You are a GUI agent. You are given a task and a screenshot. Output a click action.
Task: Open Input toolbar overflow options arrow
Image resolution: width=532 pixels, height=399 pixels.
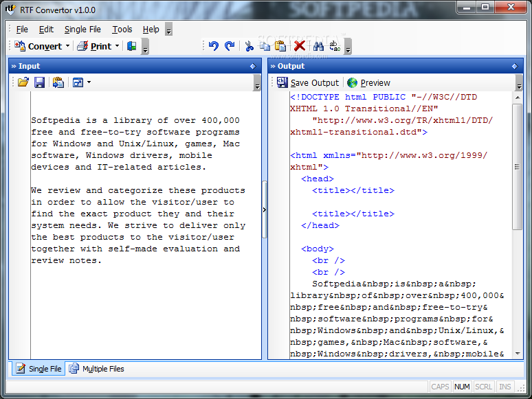click(x=257, y=82)
